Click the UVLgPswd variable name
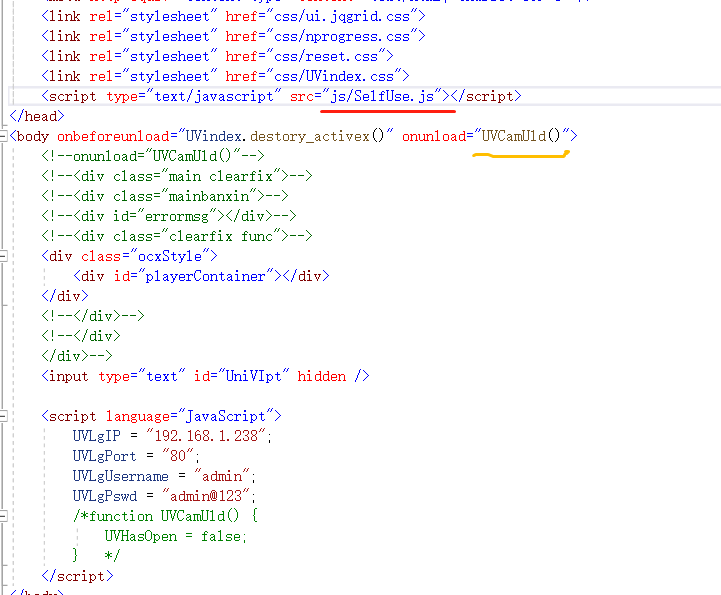The height and width of the screenshot is (595, 721). [x=105, y=496]
